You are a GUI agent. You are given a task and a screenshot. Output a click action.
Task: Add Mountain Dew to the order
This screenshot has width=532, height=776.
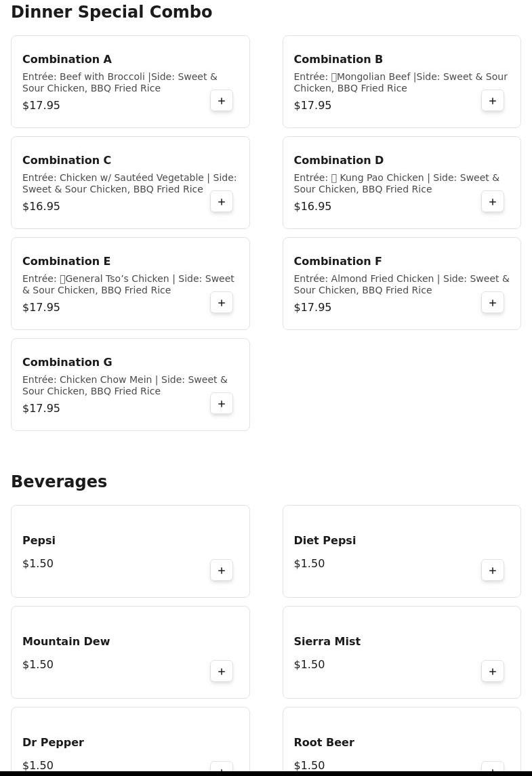[x=222, y=672]
